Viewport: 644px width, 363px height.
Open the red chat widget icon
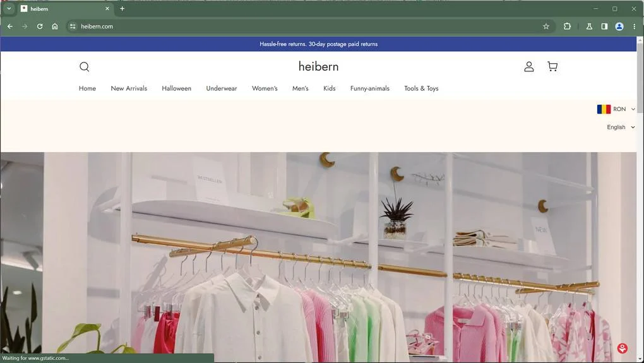(x=623, y=348)
